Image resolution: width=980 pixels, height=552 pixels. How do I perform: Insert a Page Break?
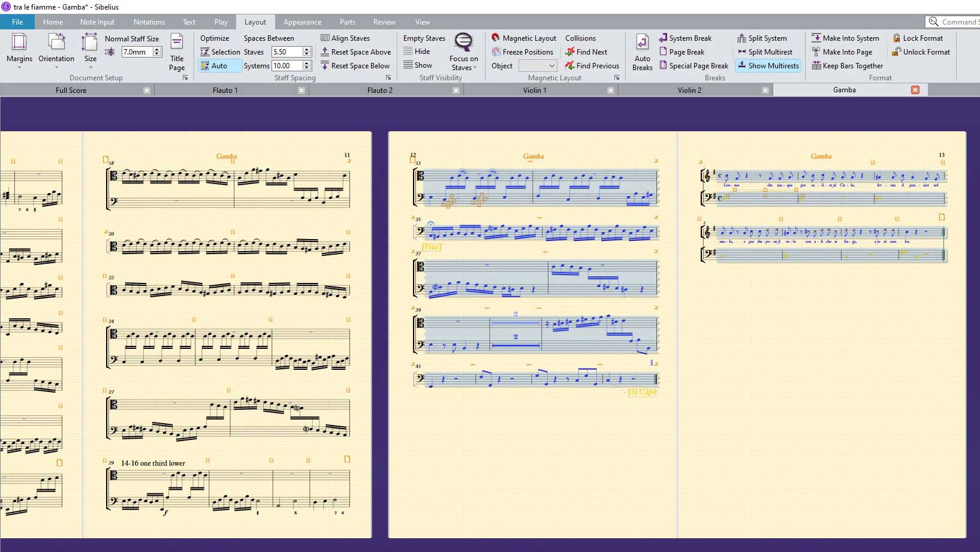pos(682,52)
